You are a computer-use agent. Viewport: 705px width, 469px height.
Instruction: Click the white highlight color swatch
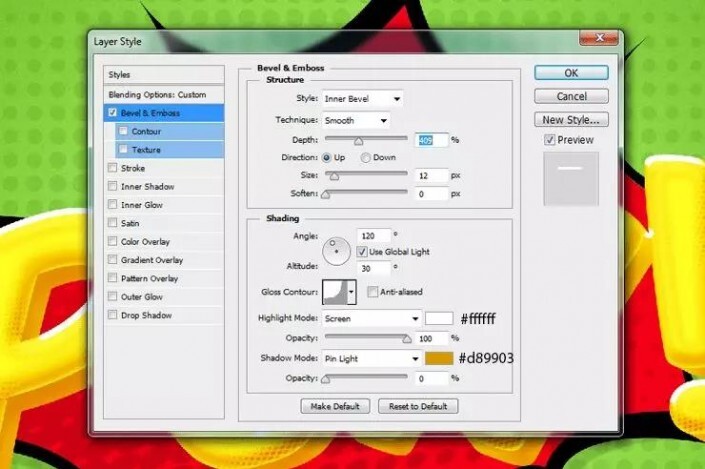click(439, 319)
